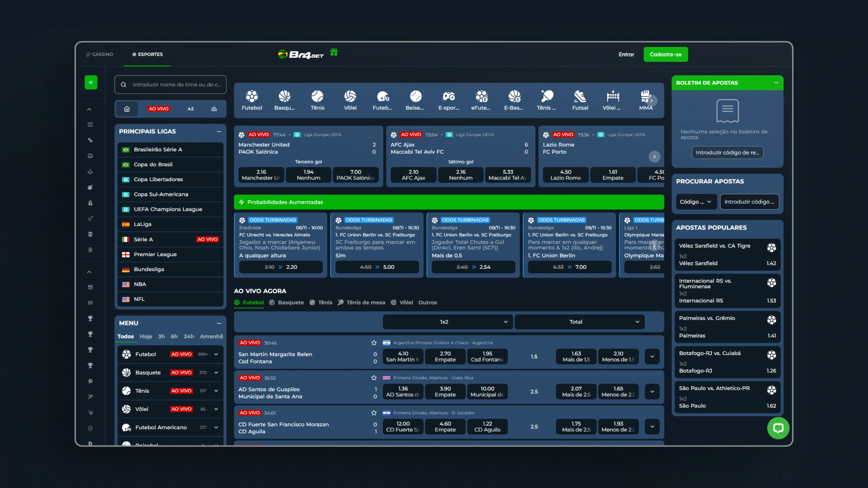The height and width of the screenshot is (488, 868).
Task: Show next live featured match arrow
Action: [x=654, y=156]
